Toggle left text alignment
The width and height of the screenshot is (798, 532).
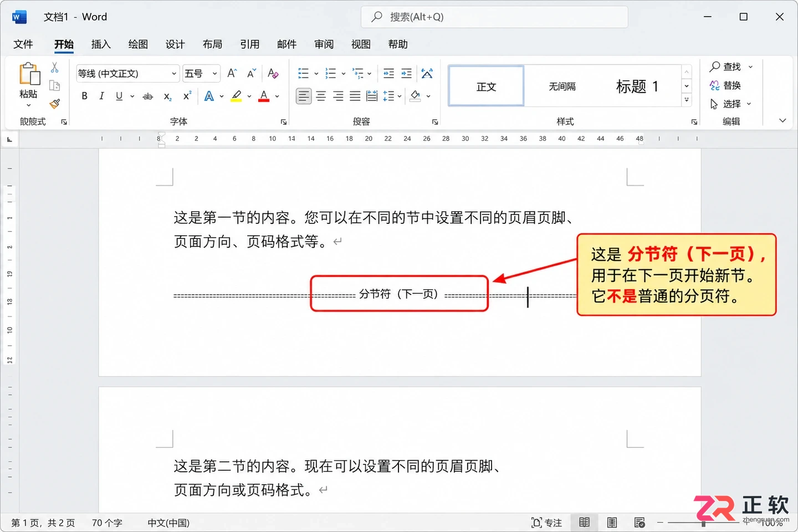304,96
